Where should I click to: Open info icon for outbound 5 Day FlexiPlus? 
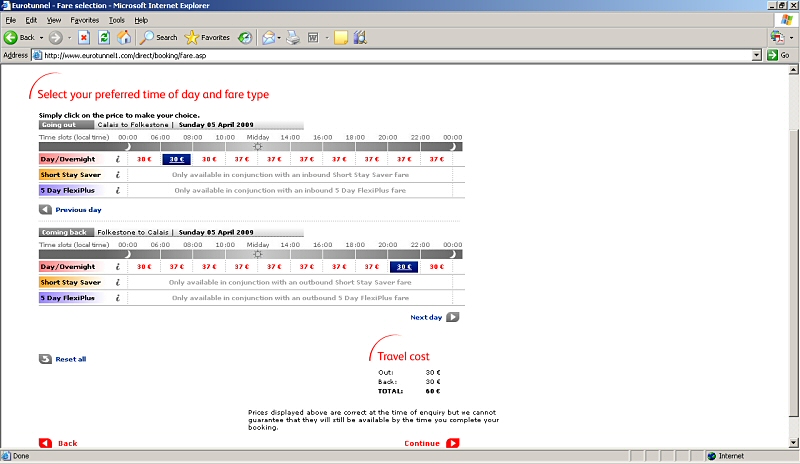click(118, 190)
